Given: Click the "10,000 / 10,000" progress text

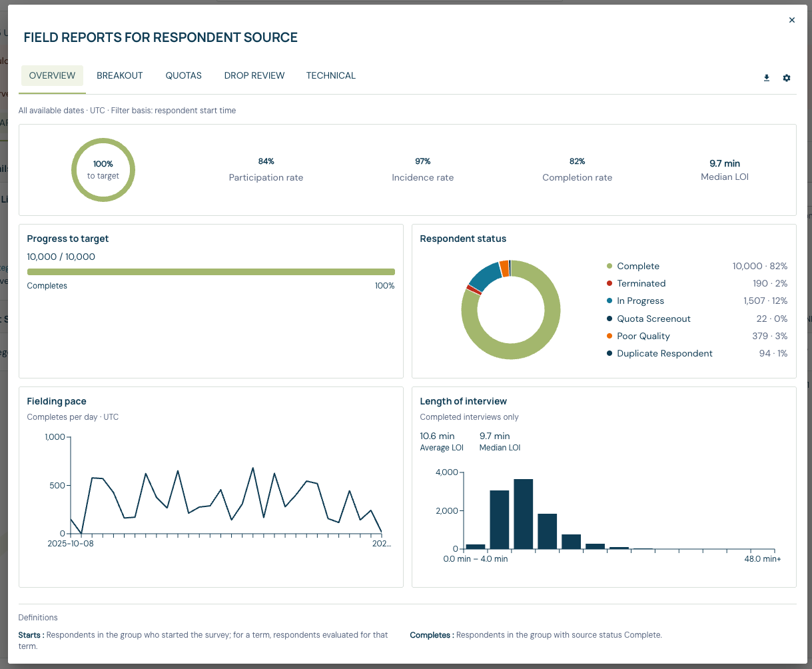Looking at the screenshot, I should (x=61, y=257).
